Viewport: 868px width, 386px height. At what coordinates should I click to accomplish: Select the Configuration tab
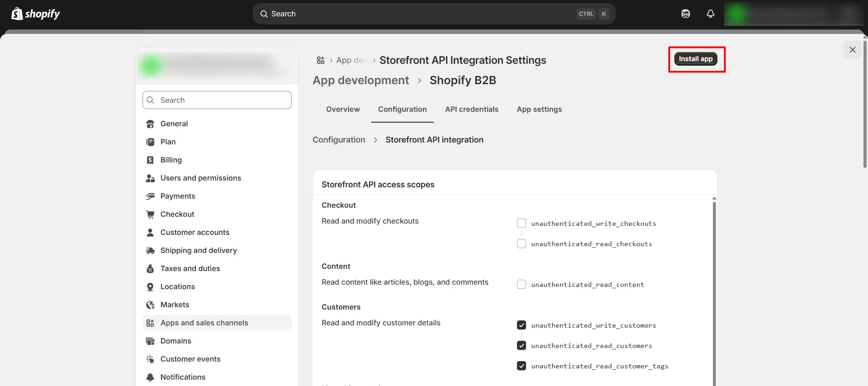click(402, 110)
